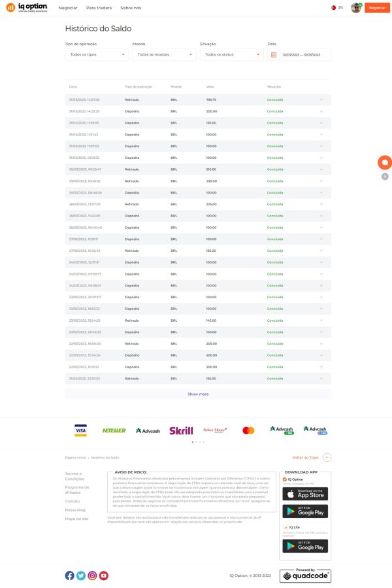
Task: Open the YouTube social icon
Action: point(104,576)
